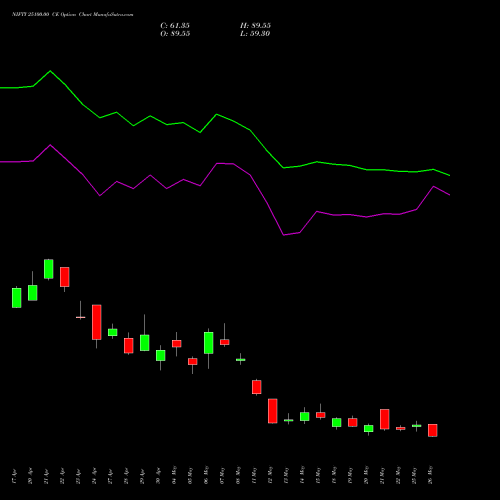
Task: Select the long red candle on 24 Apr
Action: click(97, 322)
